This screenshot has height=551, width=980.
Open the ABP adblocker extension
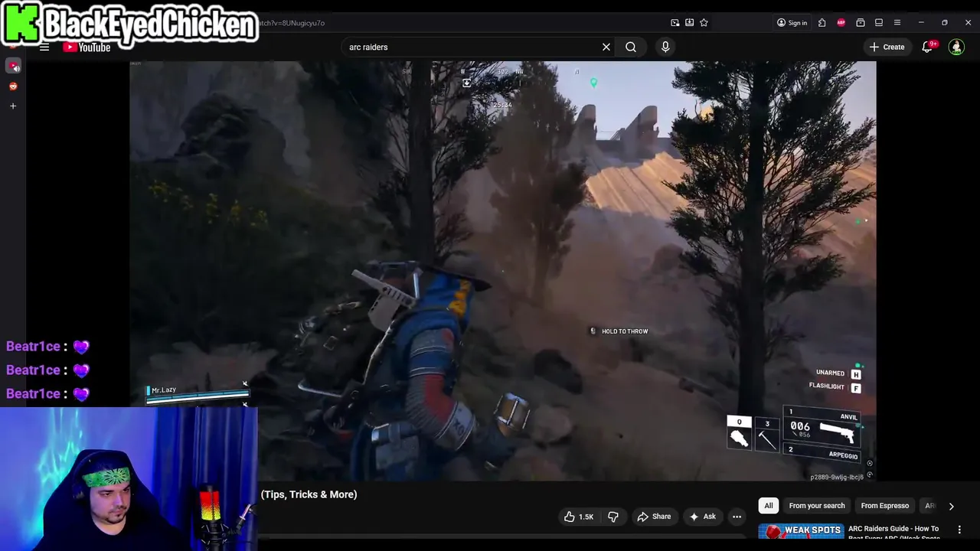click(x=841, y=23)
